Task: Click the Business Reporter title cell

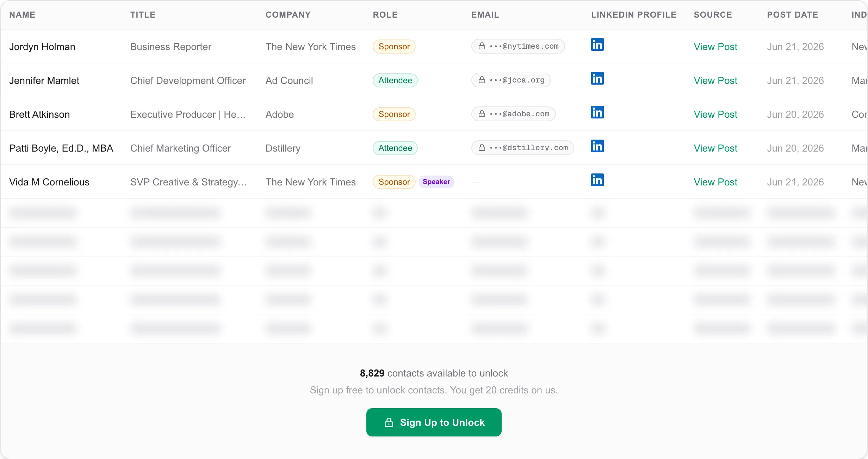Action: (170, 47)
